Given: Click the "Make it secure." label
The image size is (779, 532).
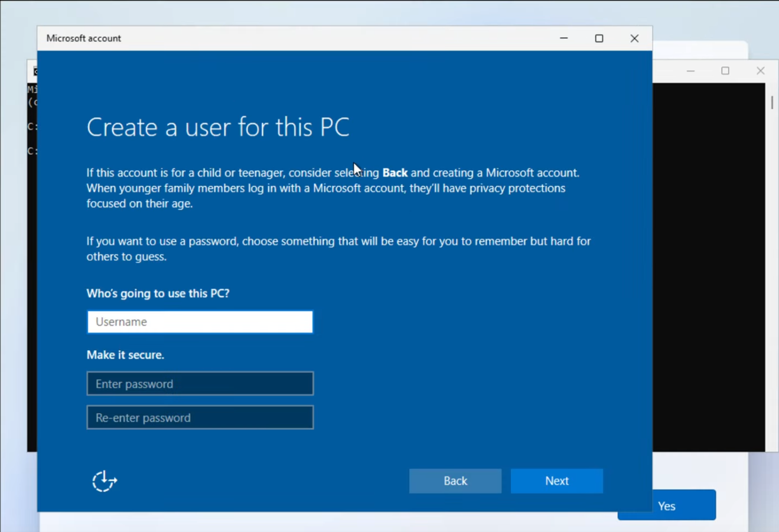Looking at the screenshot, I should (x=125, y=355).
